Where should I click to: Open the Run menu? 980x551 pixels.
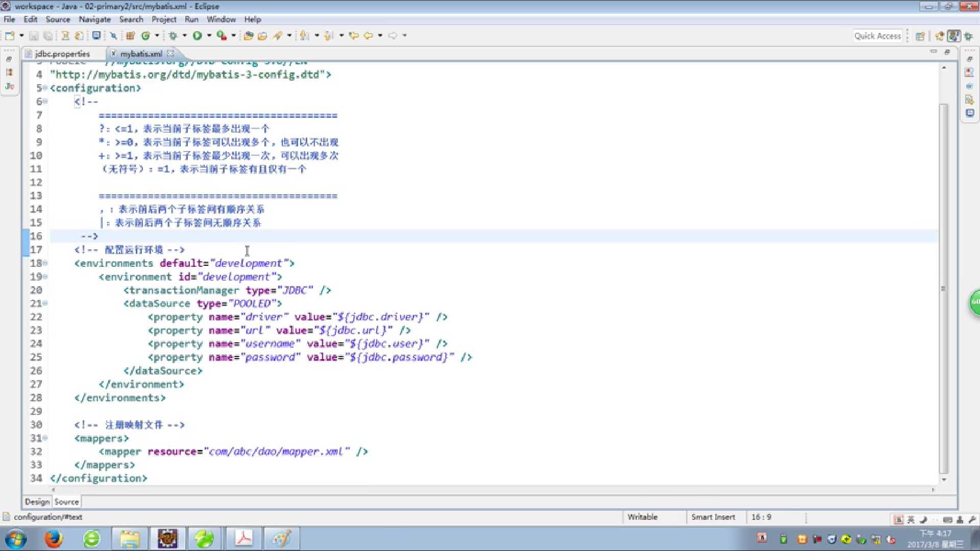(191, 19)
